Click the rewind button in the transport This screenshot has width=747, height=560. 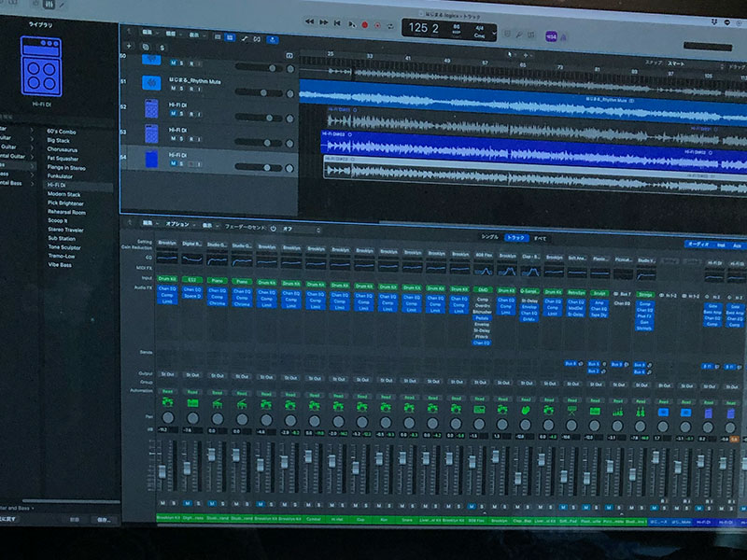point(309,23)
